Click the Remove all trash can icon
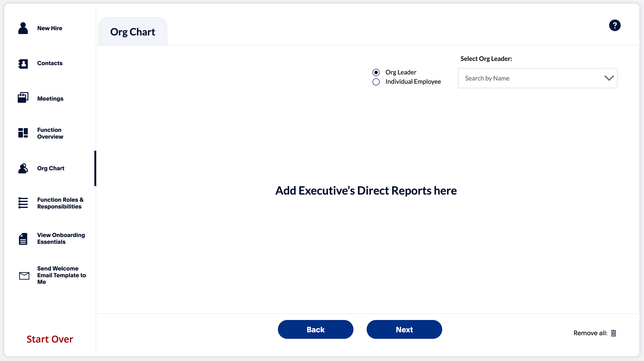This screenshot has height=361, width=644. (614, 333)
